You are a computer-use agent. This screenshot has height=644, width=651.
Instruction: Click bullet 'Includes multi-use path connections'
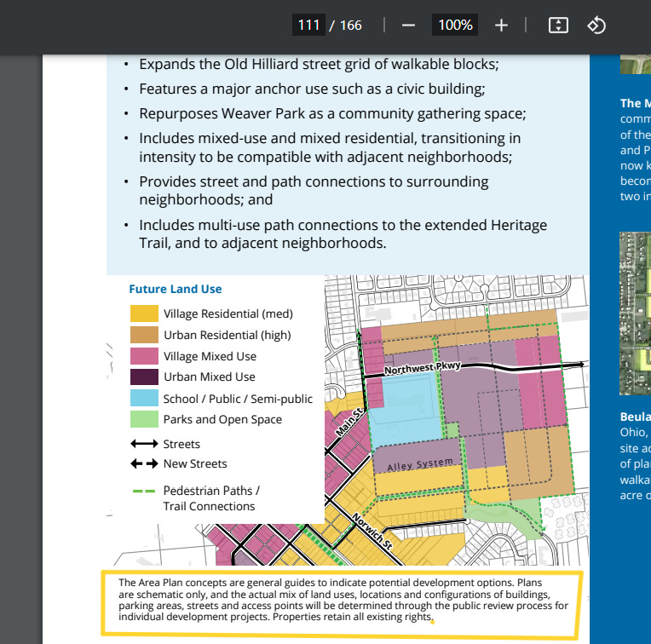[x=343, y=233]
